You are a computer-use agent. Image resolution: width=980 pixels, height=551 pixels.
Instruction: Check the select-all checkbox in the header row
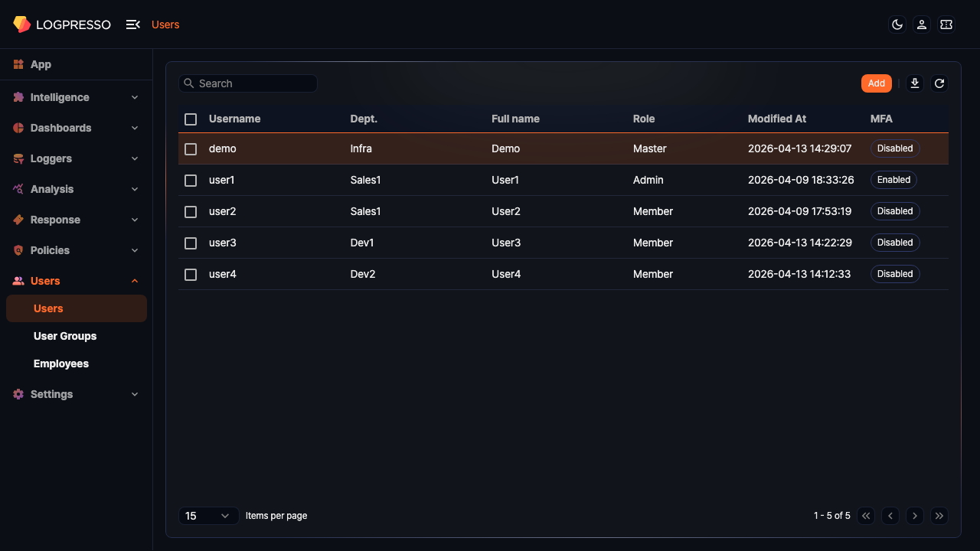[191, 119]
